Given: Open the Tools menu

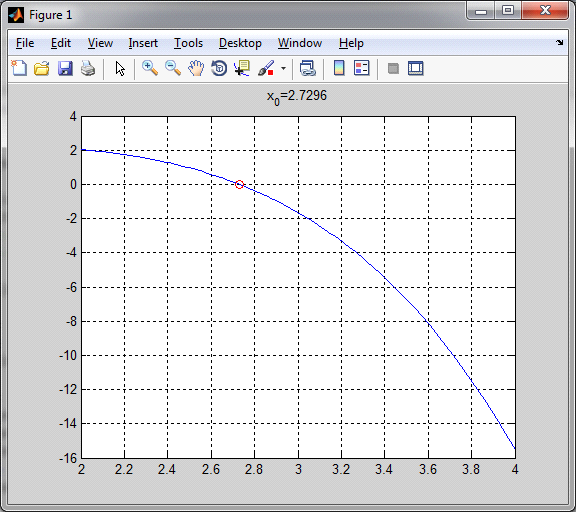Looking at the screenshot, I should tap(188, 43).
